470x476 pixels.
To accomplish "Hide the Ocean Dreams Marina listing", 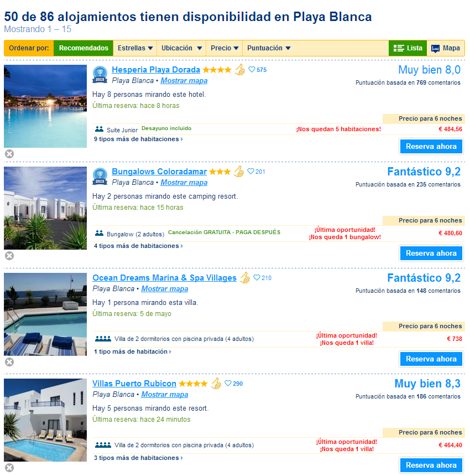I will 9,362.
